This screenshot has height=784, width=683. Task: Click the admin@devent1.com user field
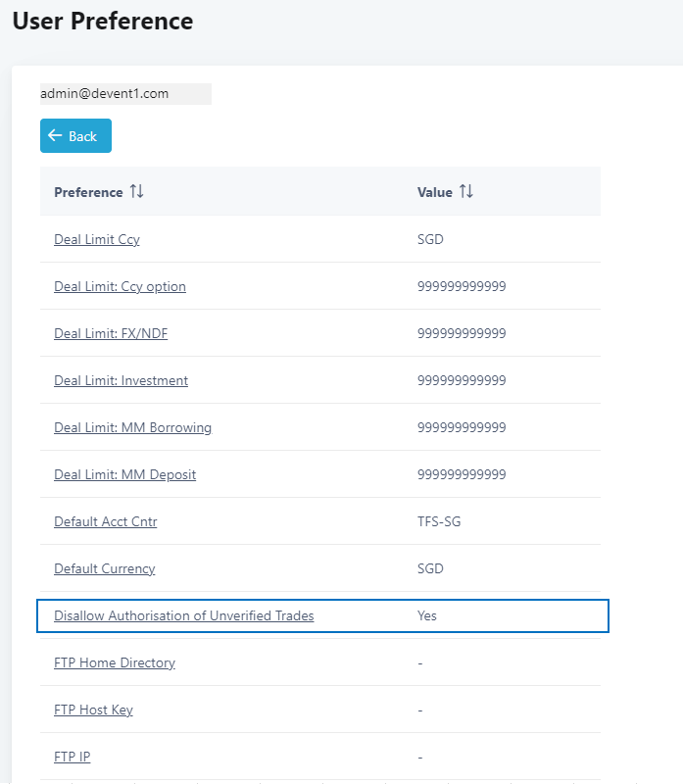click(x=124, y=94)
